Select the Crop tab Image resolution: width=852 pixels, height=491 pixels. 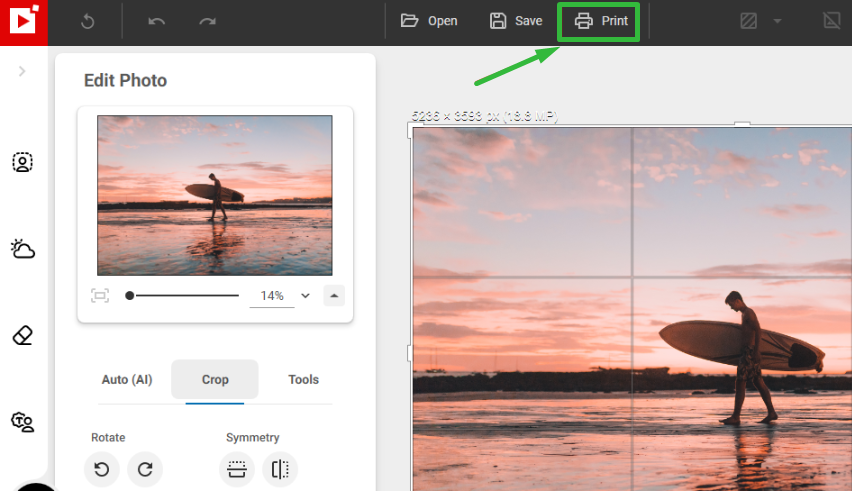(x=215, y=380)
